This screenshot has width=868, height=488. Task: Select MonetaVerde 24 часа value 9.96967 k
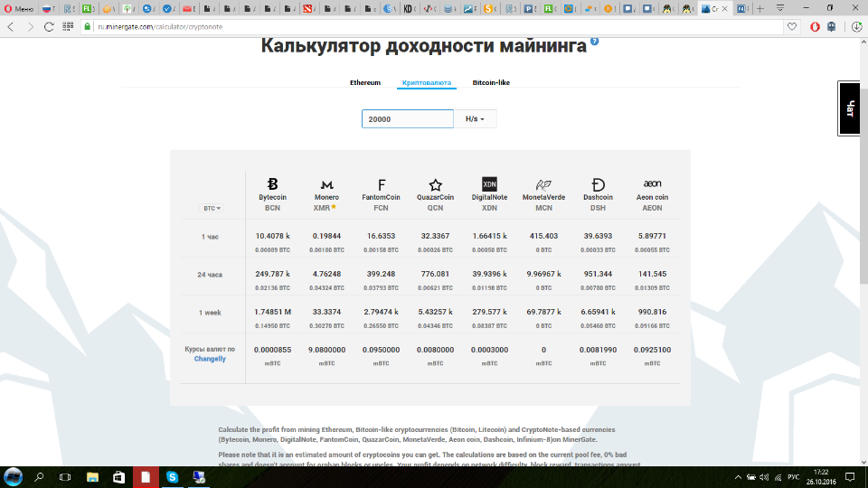click(x=543, y=274)
